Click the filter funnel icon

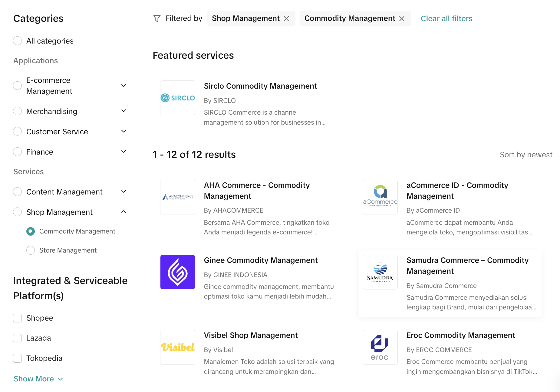pos(157,19)
